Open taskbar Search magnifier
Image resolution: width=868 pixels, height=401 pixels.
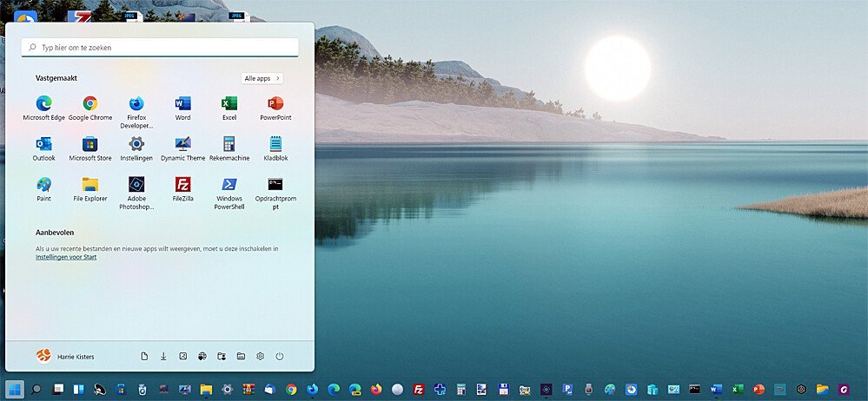pyautogui.click(x=36, y=390)
